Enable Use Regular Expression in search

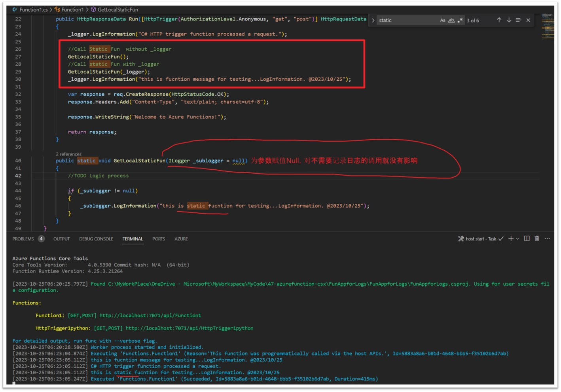(460, 20)
